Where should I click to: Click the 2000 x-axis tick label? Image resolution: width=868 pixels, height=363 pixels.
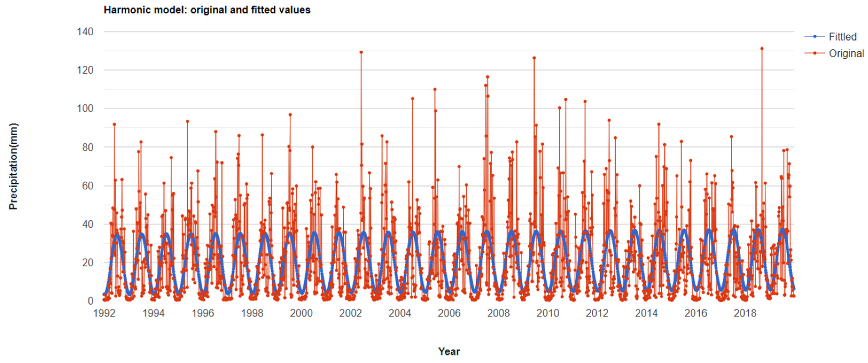pyautogui.click(x=301, y=313)
